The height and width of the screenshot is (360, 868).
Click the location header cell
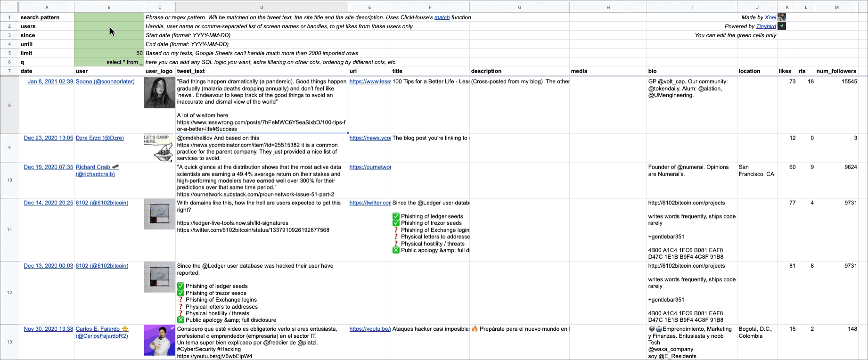pyautogui.click(x=757, y=71)
